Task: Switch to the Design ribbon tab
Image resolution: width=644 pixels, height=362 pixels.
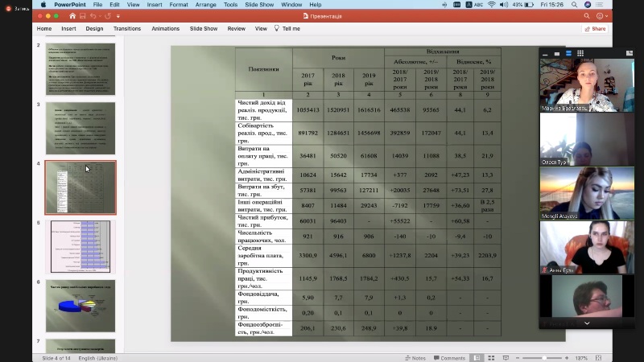Action: coord(94,29)
